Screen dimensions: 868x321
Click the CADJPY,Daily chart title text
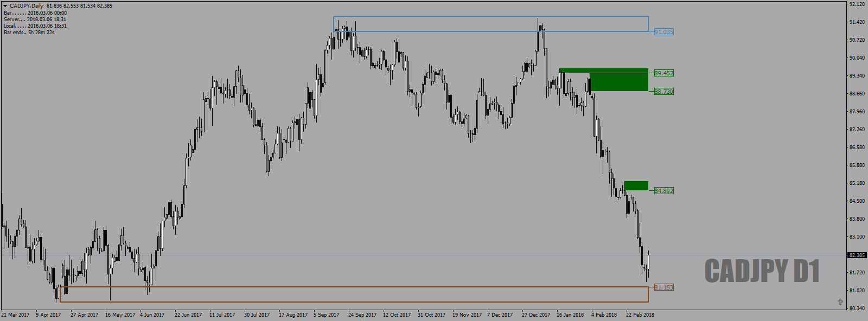[27, 6]
